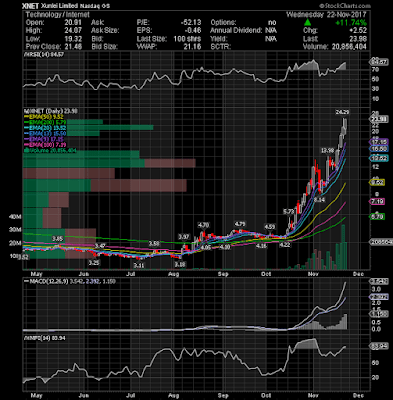
Task: Click the 24.29 peak price label
Action: tap(342, 112)
